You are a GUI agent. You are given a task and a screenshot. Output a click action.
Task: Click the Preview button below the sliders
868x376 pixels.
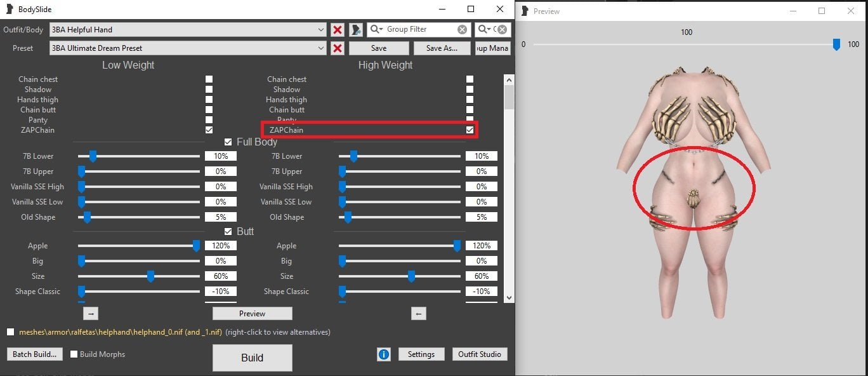click(252, 313)
